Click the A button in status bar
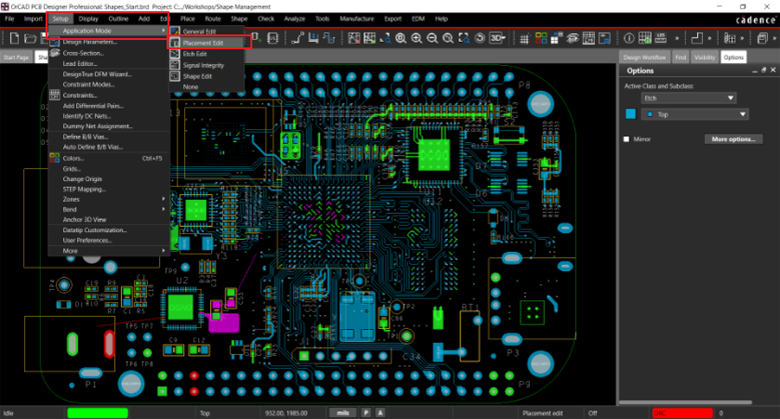The height and width of the screenshot is (419, 780). [380, 413]
